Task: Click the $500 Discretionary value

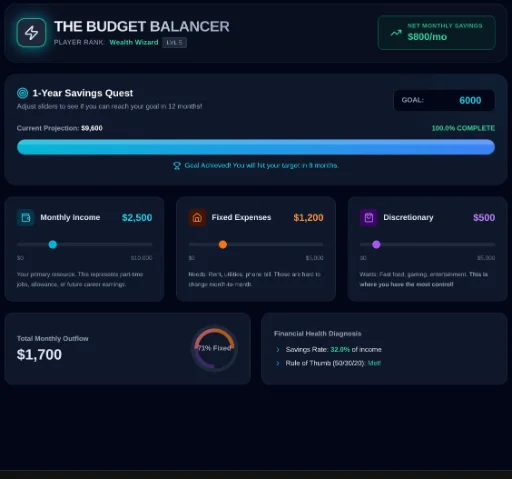Action: pos(484,218)
